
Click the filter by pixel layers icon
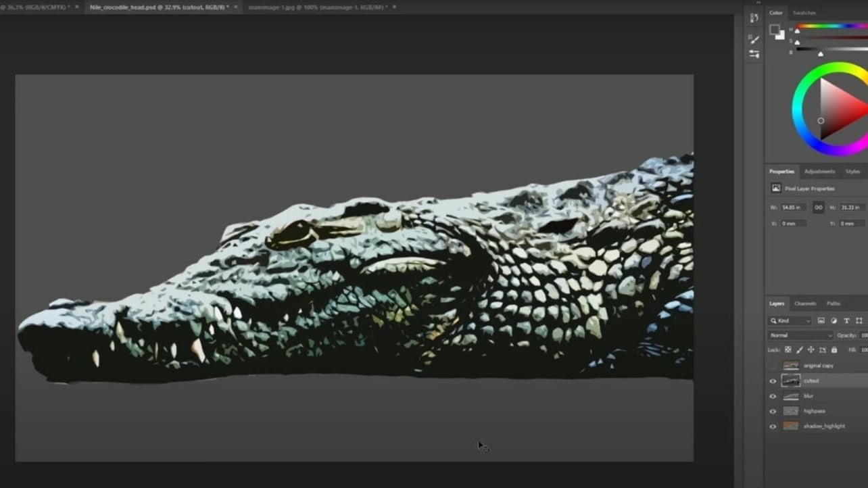click(x=821, y=320)
